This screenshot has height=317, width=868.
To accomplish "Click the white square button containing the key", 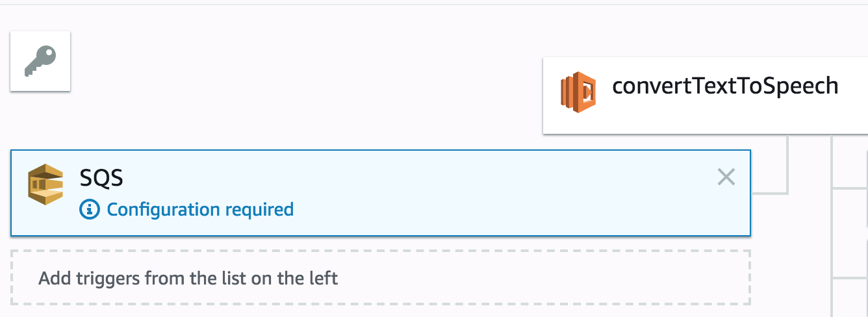I will click(x=40, y=61).
